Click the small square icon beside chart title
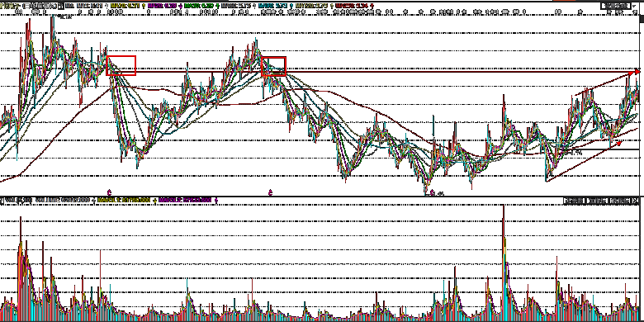This screenshot has width=644, height=322. pos(60,6)
